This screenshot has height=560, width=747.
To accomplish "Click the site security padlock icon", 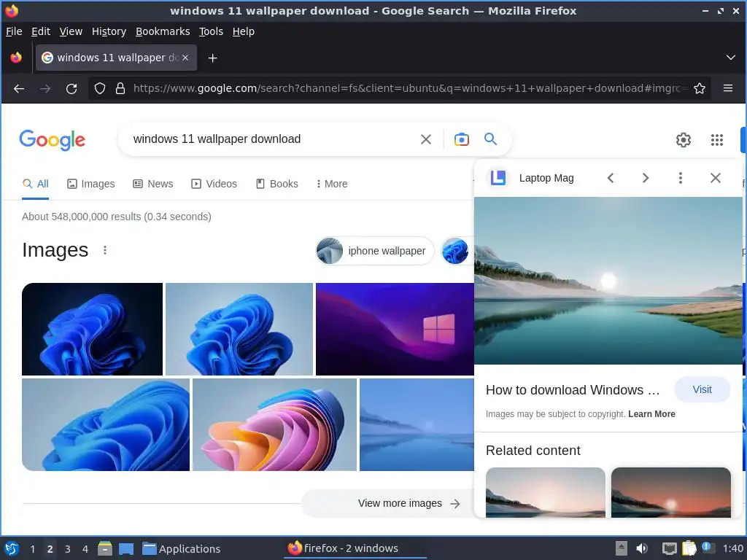I will (120, 88).
